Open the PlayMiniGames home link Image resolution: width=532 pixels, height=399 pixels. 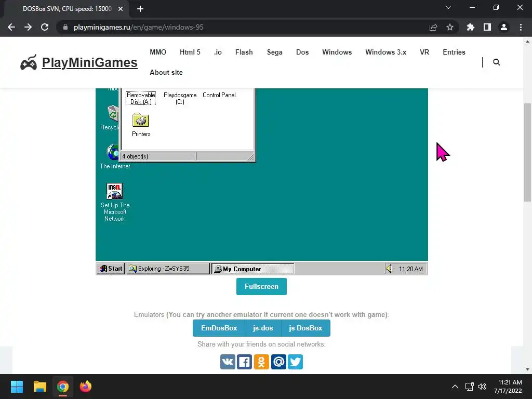tap(89, 62)
